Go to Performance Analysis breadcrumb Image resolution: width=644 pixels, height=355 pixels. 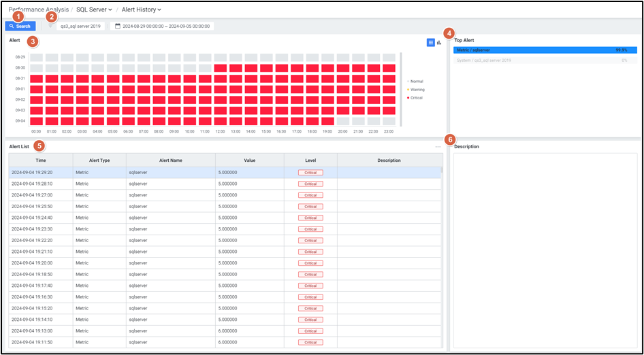37,10
